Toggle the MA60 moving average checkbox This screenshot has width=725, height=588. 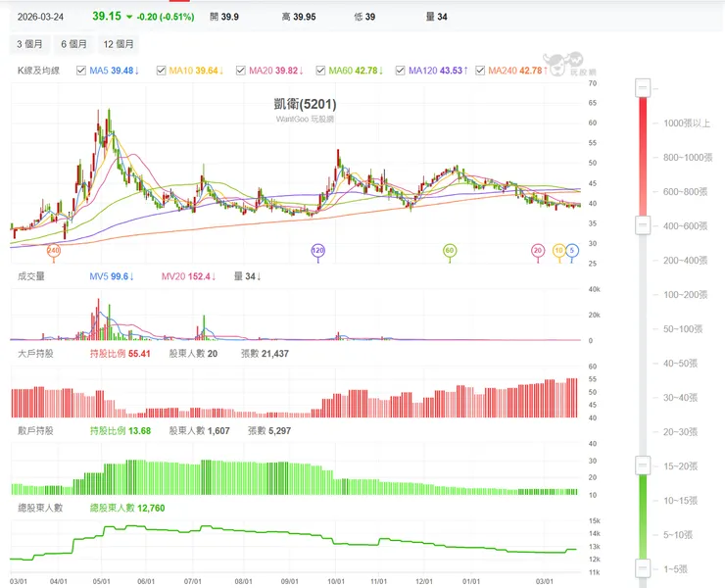click(320, 71)
